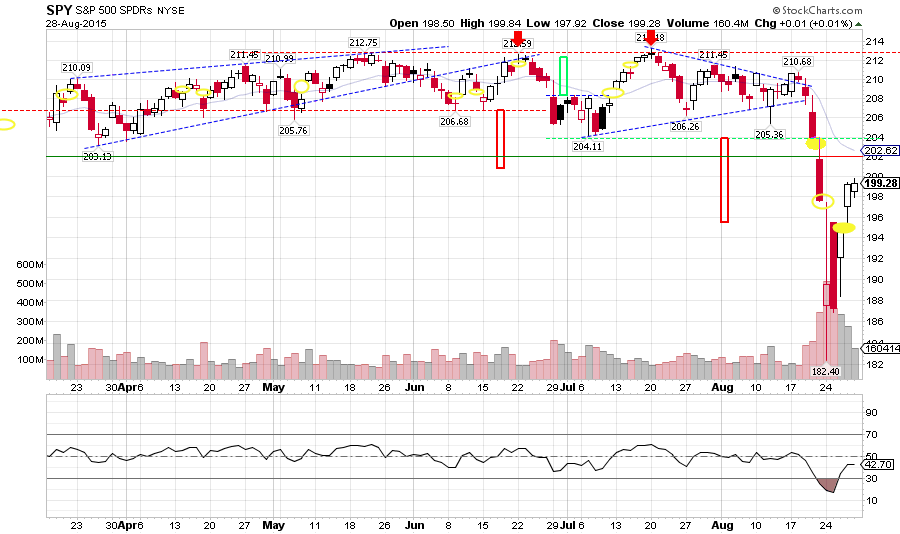Viewport: 900px width, 534px height.
Task: Click the NYSE exchange label
Action: click(171, 11)
